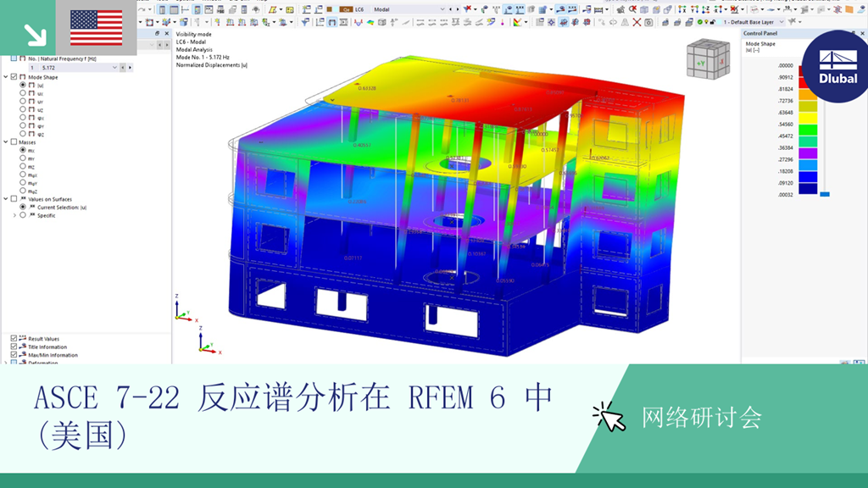Open the rainbow color scale icon's dropdown arrow

(x=526, y=22)
